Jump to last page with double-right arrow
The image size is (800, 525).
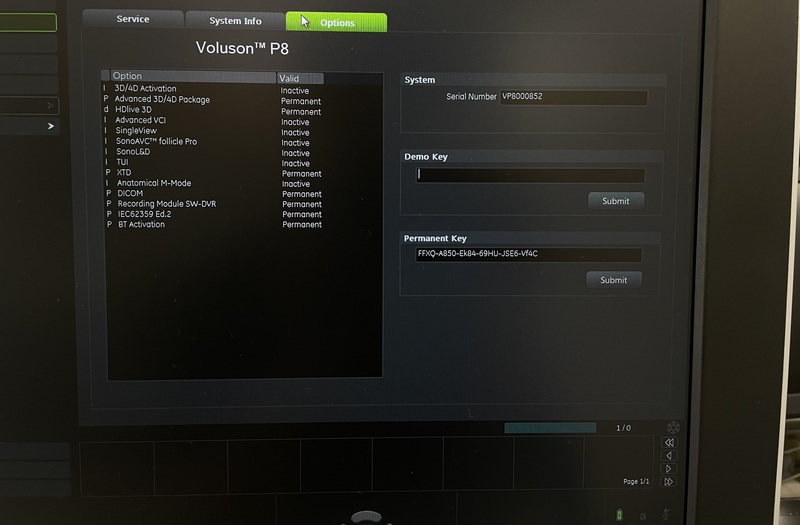pos(669,482)
